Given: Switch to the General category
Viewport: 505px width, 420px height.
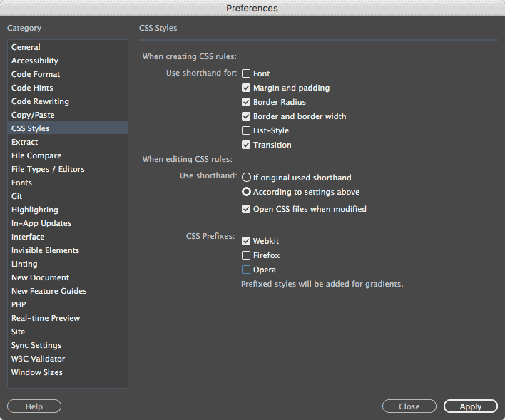Looking at the screenshot, I should (x=26, y=47).
